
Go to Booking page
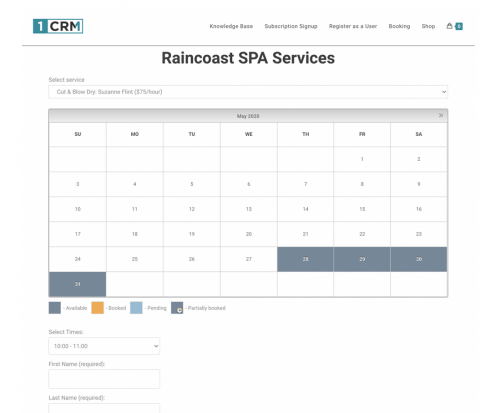(399, 26)
